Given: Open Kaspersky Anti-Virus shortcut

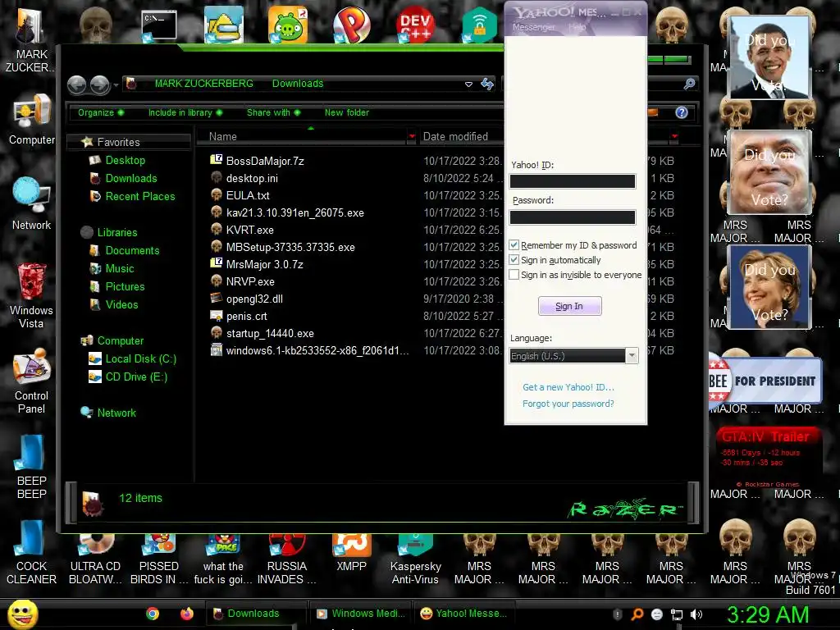Looking at the screenshot, I should click(415, 559).
